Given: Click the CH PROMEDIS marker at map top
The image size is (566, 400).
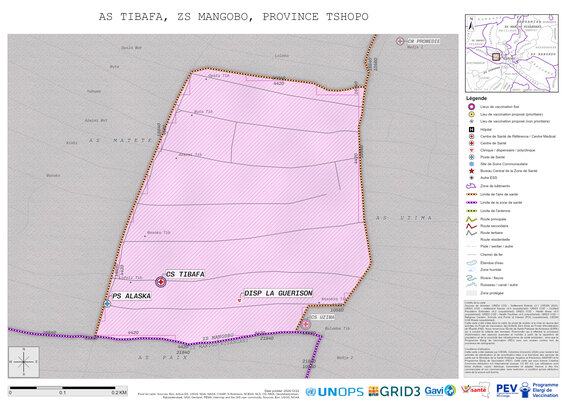Looking at the screenshot, I should click(x=400, y=41).
